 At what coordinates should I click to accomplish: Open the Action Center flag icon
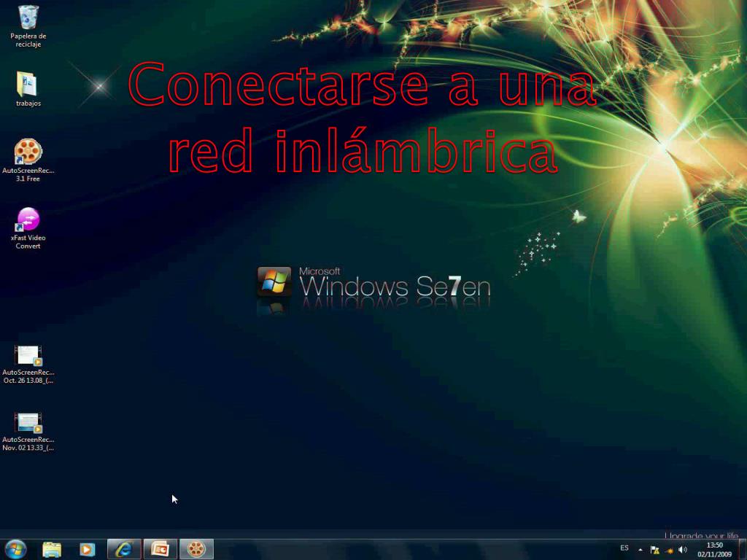click(x=654, y=550)
